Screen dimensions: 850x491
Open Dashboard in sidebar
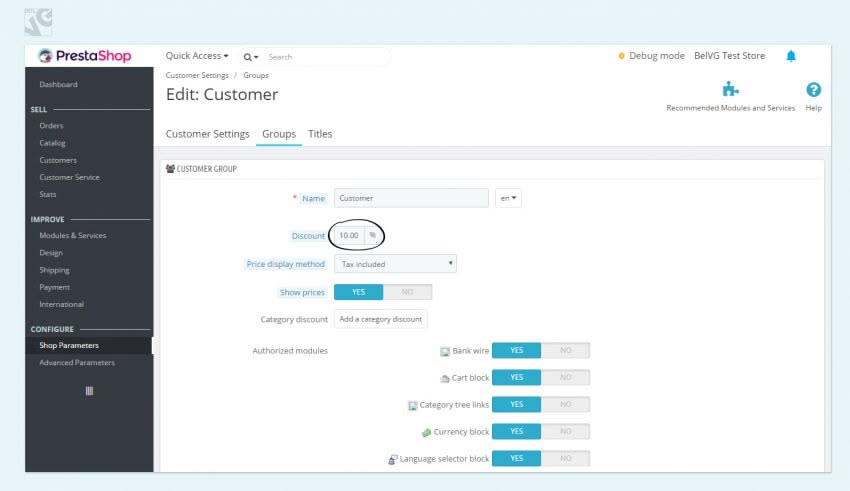click(58, 85)
